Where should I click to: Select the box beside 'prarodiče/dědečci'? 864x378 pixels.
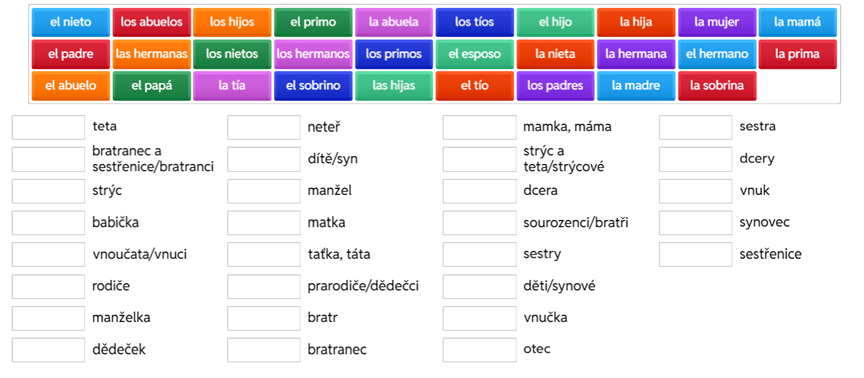pyautogui.click(x=264, y=287)
